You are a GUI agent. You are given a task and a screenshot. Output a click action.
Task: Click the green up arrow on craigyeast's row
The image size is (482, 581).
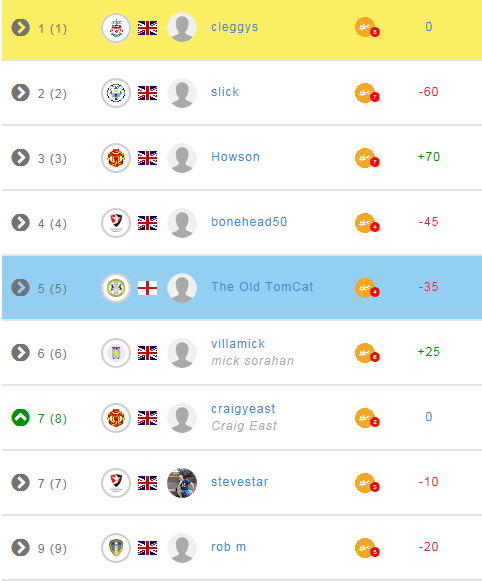[x=20, y=418]
